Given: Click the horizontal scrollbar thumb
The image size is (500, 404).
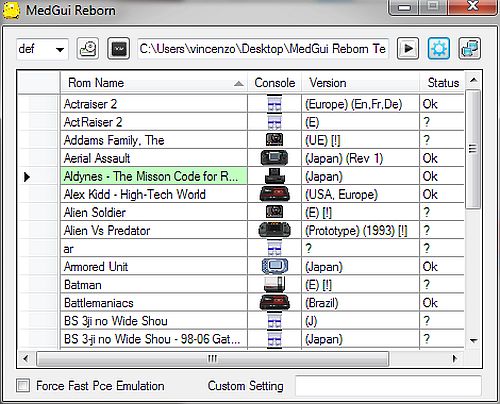Looking at the screenshot, I should [x=212, y=359].
